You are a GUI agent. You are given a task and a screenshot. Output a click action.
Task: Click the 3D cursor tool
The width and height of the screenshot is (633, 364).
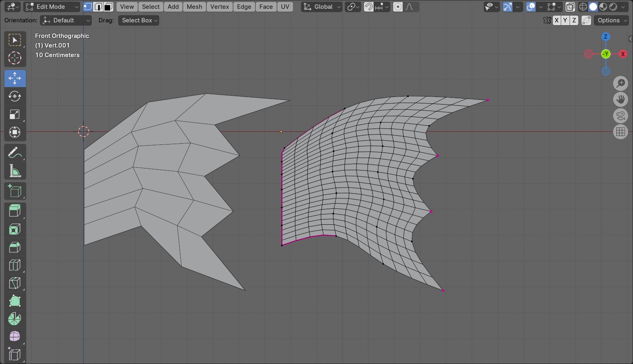pyautogui.click(x=15, y=58)
